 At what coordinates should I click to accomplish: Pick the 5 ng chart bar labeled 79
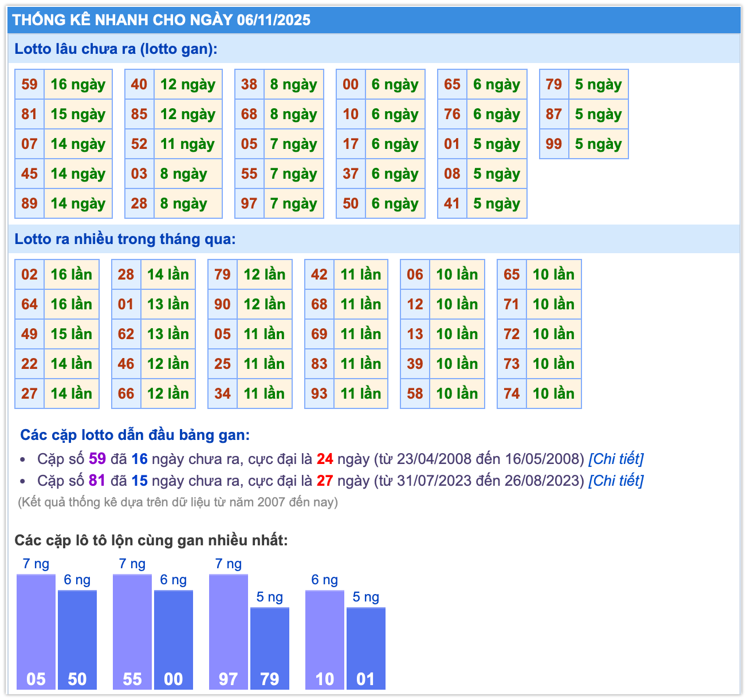[270, 648]
